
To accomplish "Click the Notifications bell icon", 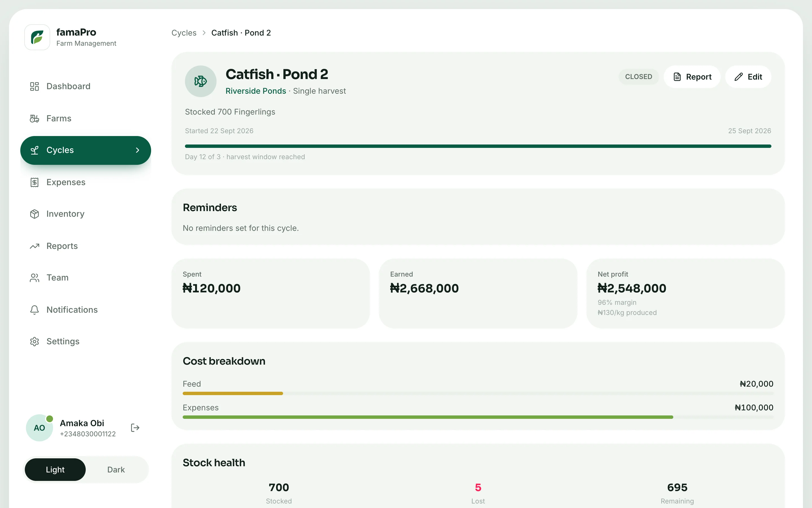I will (35, 310).
